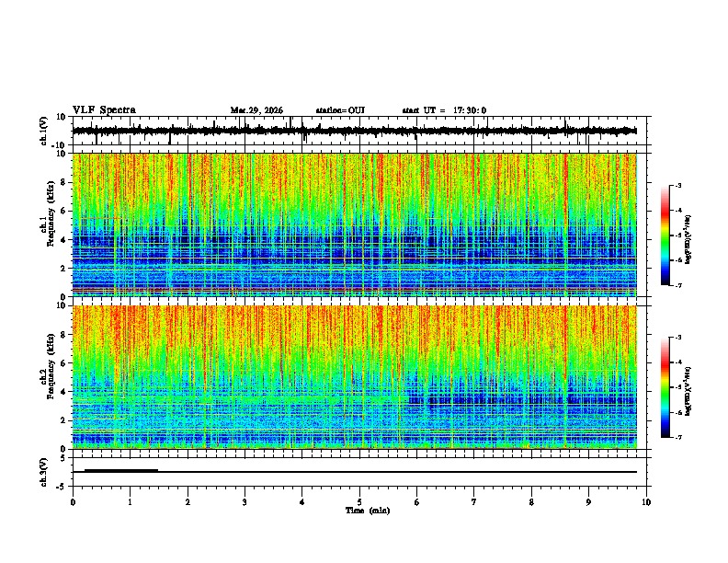
Task: Click the ch.2 "Frequency (kHz)" axis label
Action: point(51,366)
